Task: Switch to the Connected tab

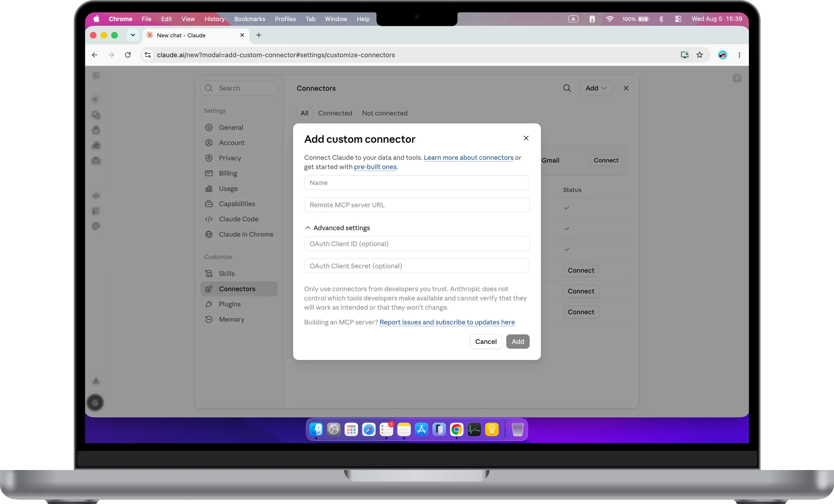Action: [335, 113]
